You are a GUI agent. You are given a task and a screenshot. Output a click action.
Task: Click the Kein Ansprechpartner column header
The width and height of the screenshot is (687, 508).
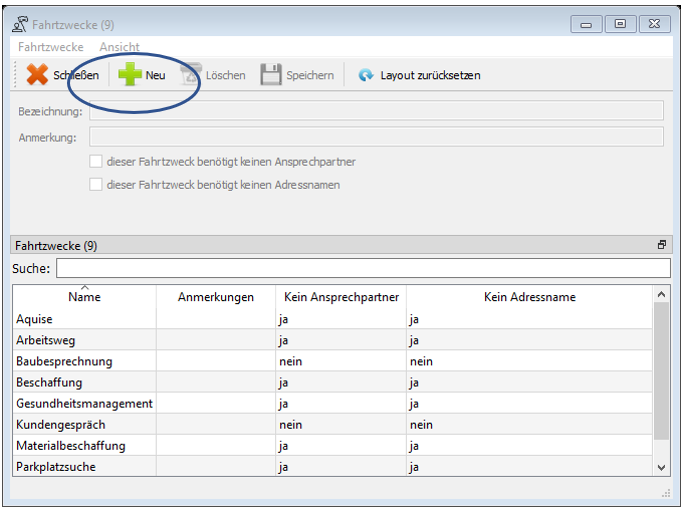tap(341, 296)
